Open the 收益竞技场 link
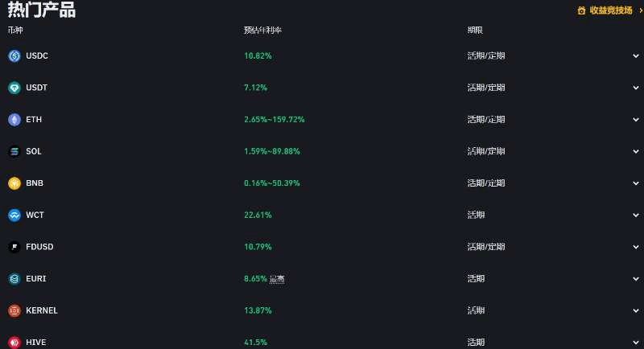The height and width of the screenshot is (349, 644). tap(610, 10)
